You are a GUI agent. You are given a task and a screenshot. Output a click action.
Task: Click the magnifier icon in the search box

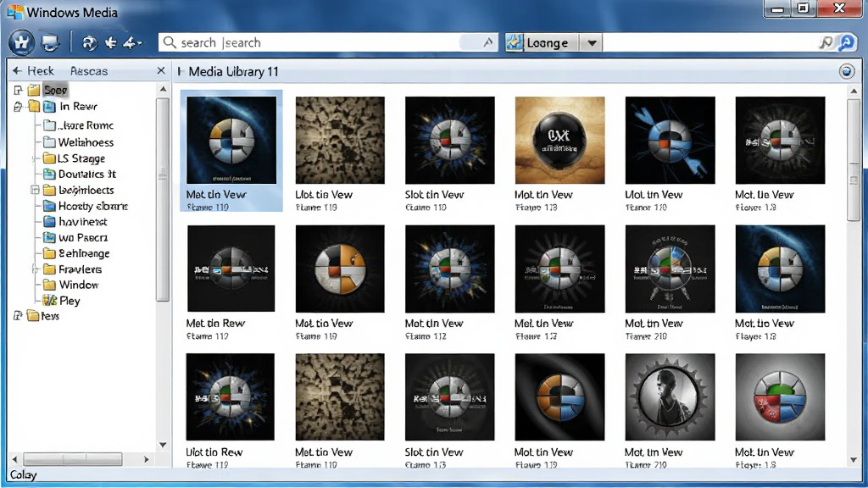[x=170, y=42]
